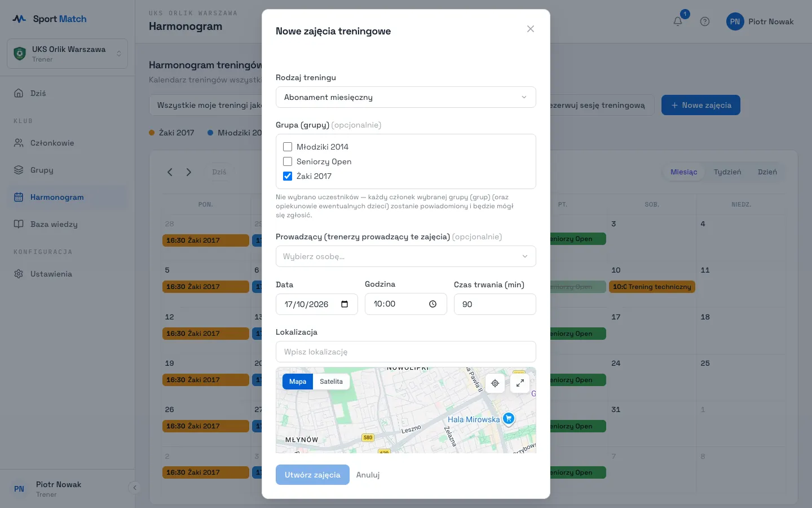Viewport: 812px width, 508px height.
Task: Open Grupy in the sidebar
Action: [67, 170]
